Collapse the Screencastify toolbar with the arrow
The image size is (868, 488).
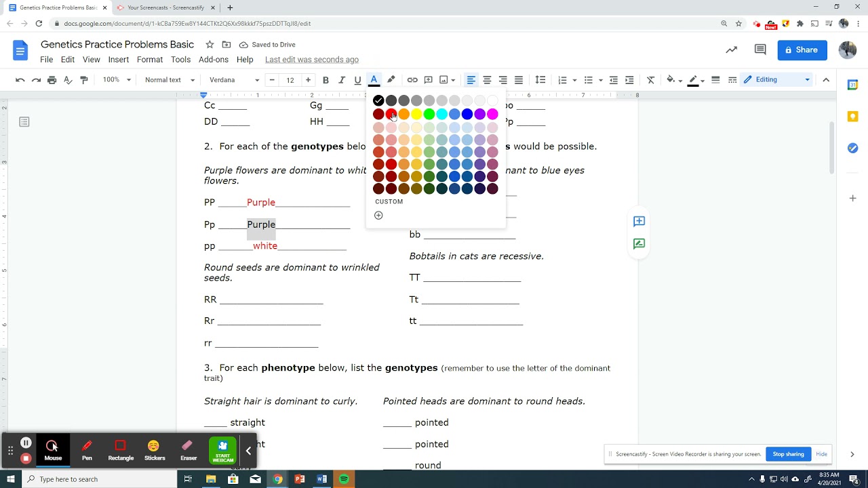(248, 451)
